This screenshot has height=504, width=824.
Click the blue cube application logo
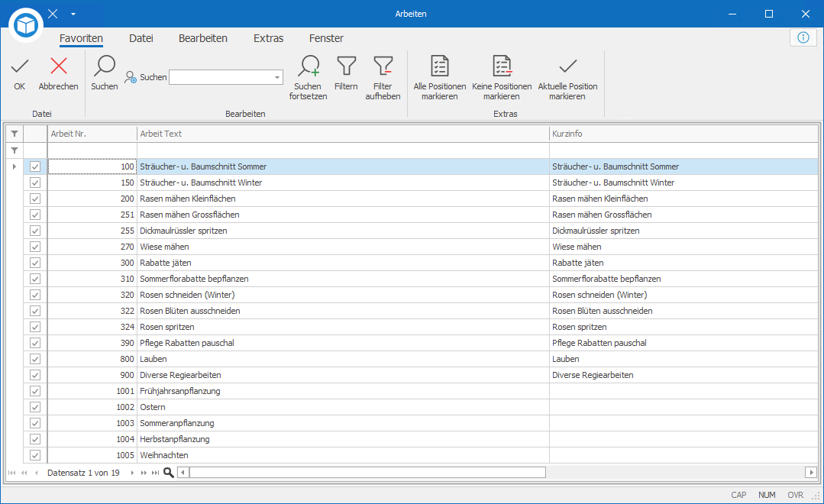click(x=26, y=24)
